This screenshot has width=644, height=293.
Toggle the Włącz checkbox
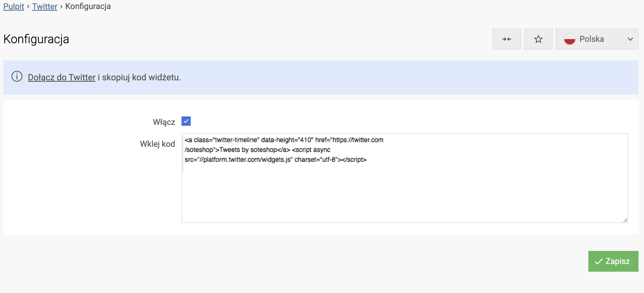(x=186, y=121)
